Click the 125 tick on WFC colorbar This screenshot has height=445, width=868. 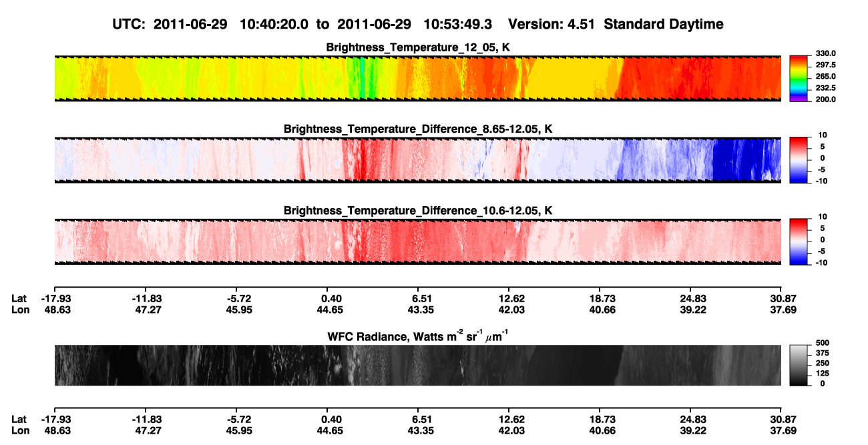[821, 374]
